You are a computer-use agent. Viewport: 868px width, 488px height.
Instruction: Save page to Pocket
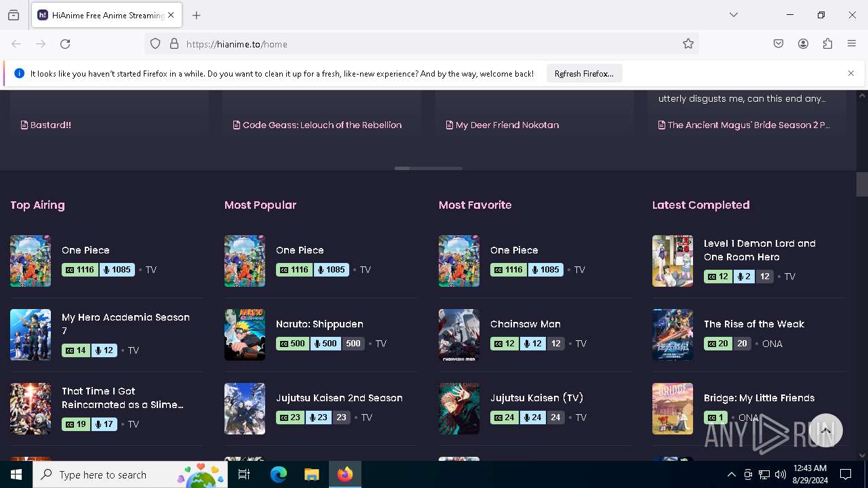coord(778,44)
